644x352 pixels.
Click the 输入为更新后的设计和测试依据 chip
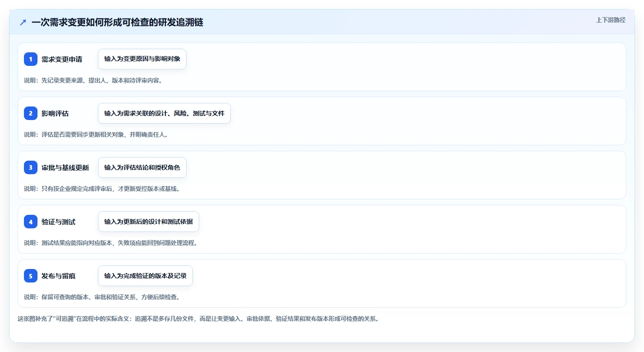point(149,222)
